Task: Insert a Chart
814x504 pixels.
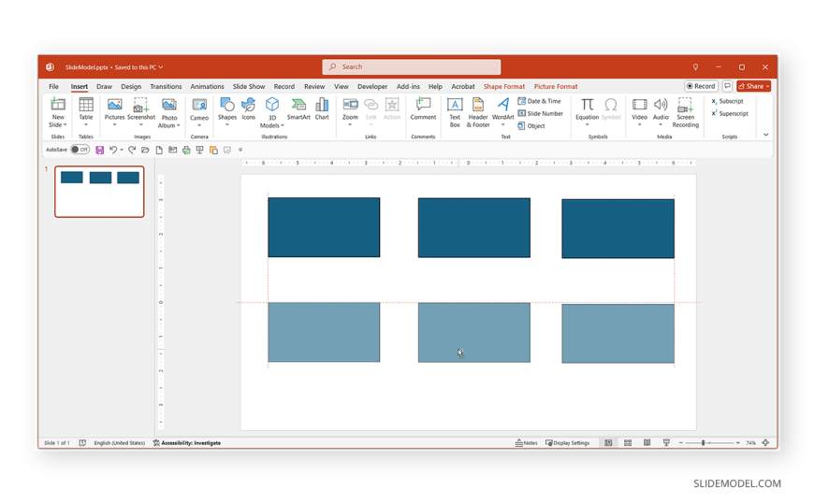Action: [322, 109]
